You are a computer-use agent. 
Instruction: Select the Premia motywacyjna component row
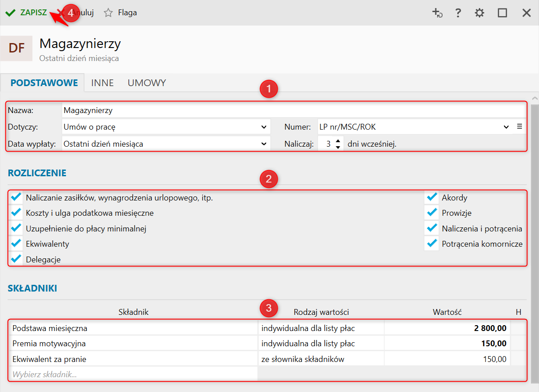(x=133, y=344)
